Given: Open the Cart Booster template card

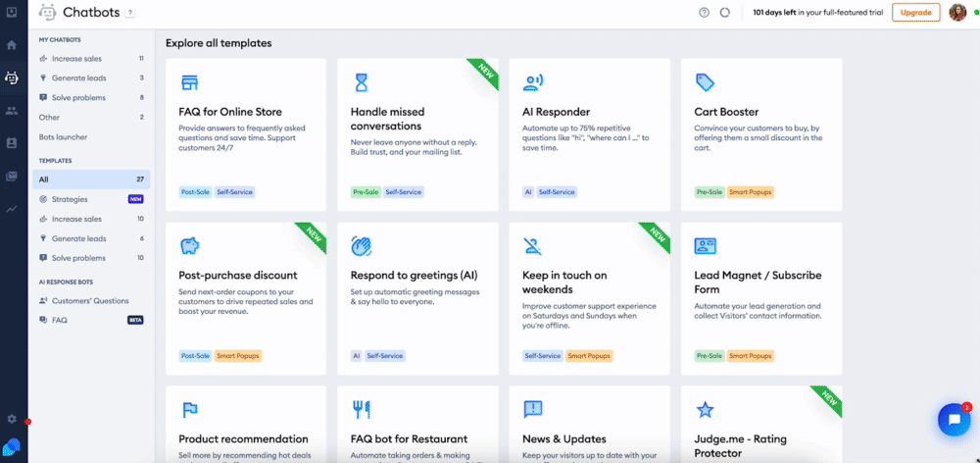Looking at the screenshot, I should click(x=761, y=135).
